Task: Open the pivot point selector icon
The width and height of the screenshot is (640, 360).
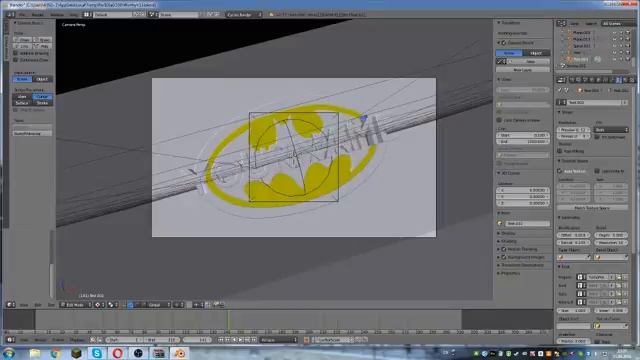Action: (112, 304)
